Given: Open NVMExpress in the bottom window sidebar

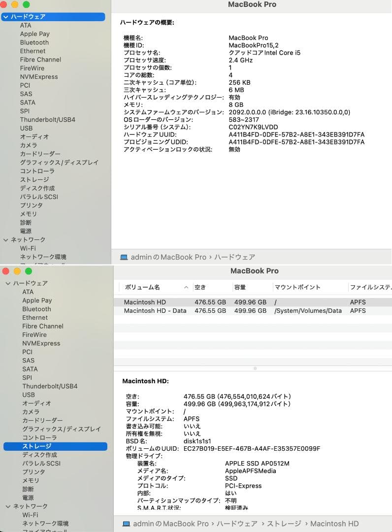Looking at the screenshot, I should coord(41,343).
